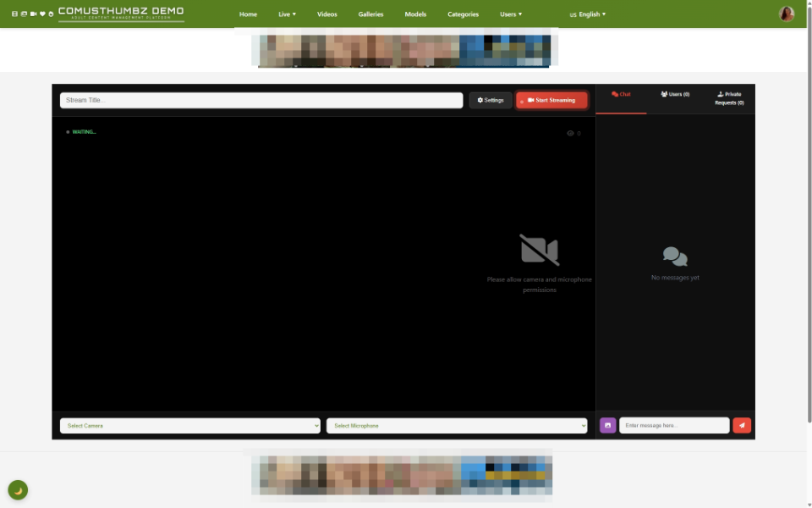
Task: Click the viewer count eye icon
Action: point(570,133)
